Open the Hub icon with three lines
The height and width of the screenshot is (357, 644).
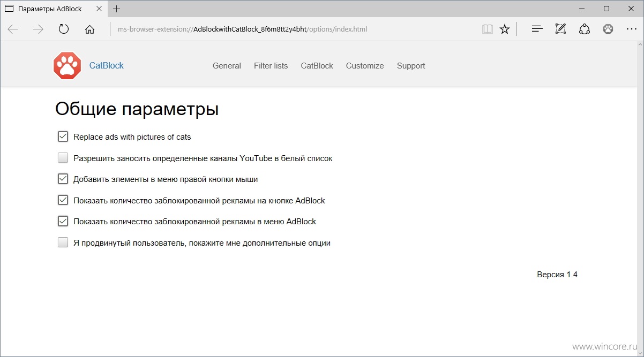537,29
